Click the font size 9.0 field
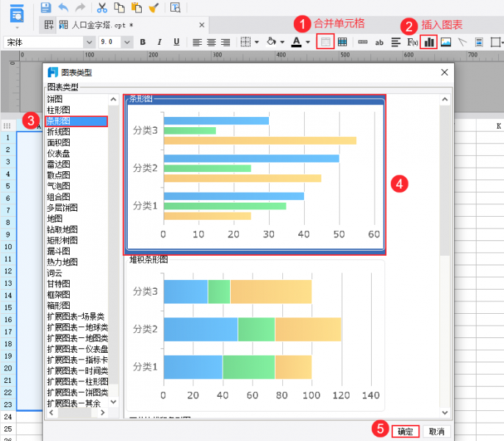This screenshot has height=441, width=504. [110, 42]
